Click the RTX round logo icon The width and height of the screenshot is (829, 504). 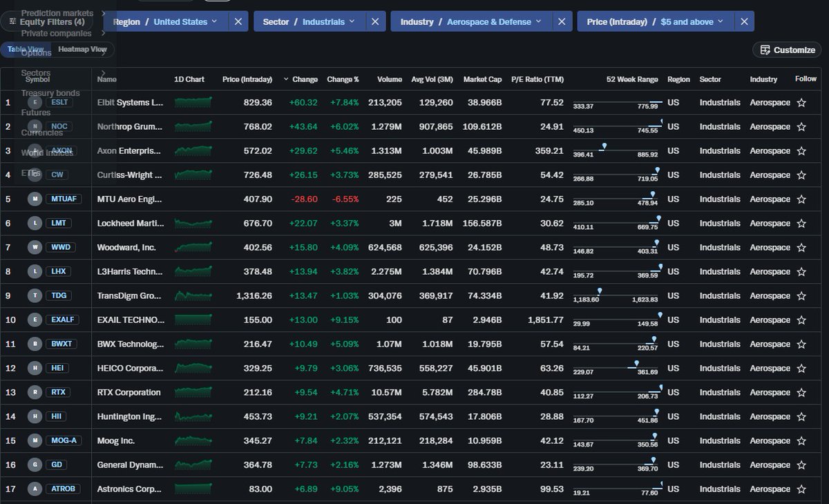click(34, 392)
